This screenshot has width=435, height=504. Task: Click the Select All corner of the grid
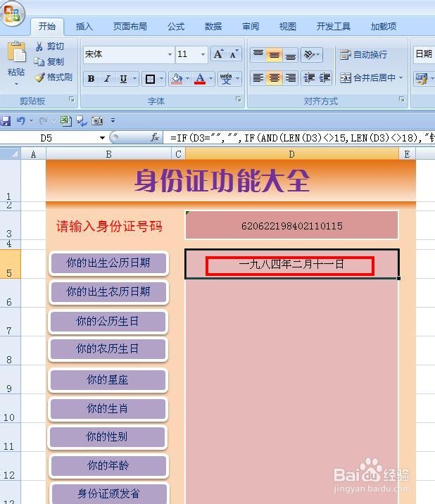click(x=11, y=154)
